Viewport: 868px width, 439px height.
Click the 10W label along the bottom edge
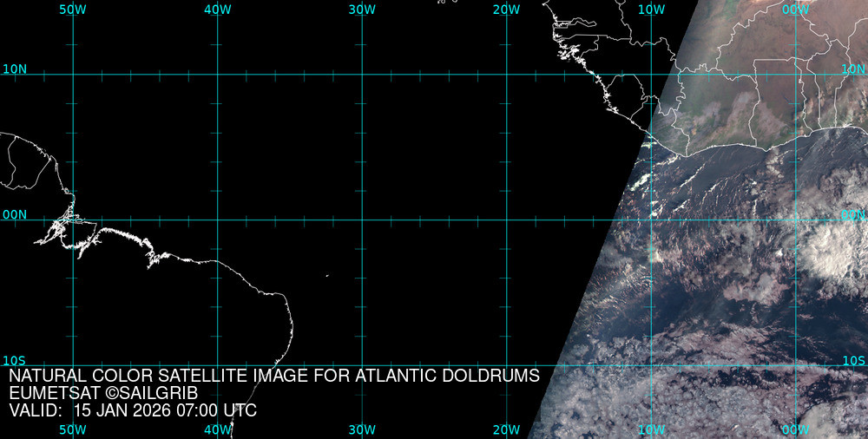point(651,429)
